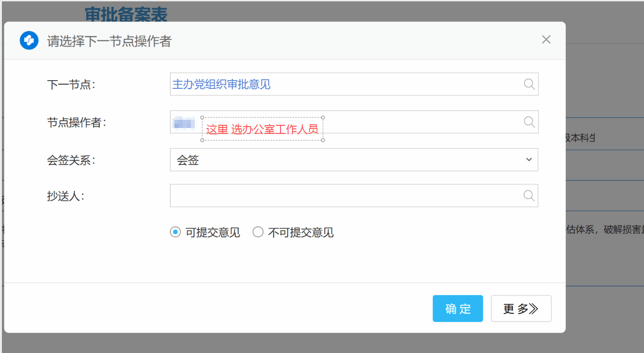Click the 节点操作者 field label
This screenshot has width=644, height=353.
point(77,123)
